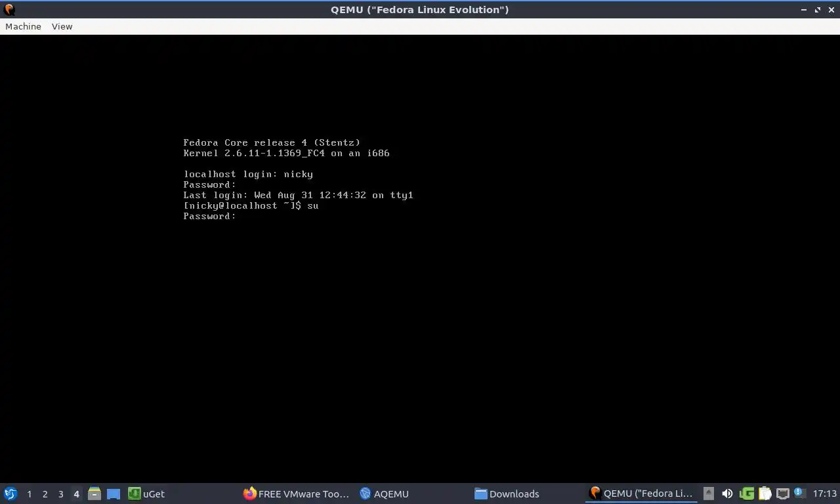Click the 17:13 panel clock

coord(824,493)
